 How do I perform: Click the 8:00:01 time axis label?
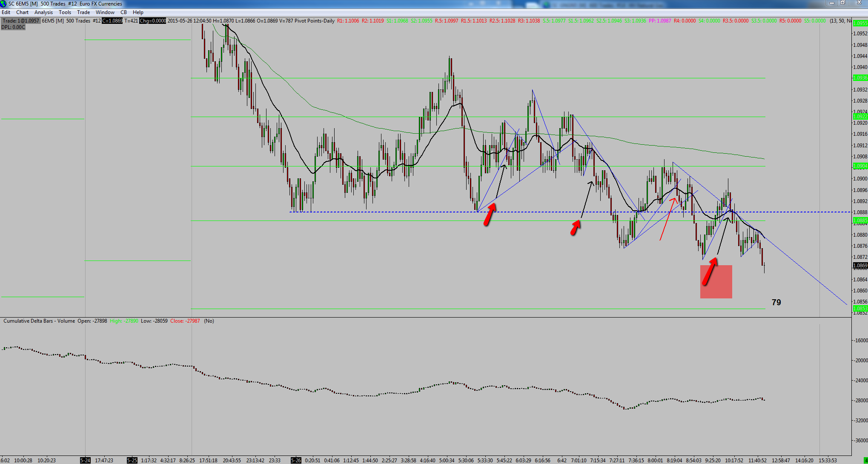[x=655, y=461]
